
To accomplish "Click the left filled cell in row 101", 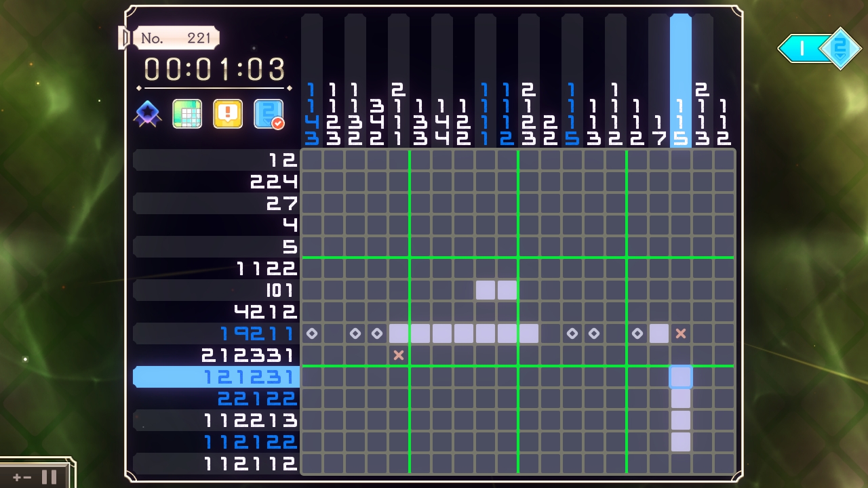I will (486, 290).
